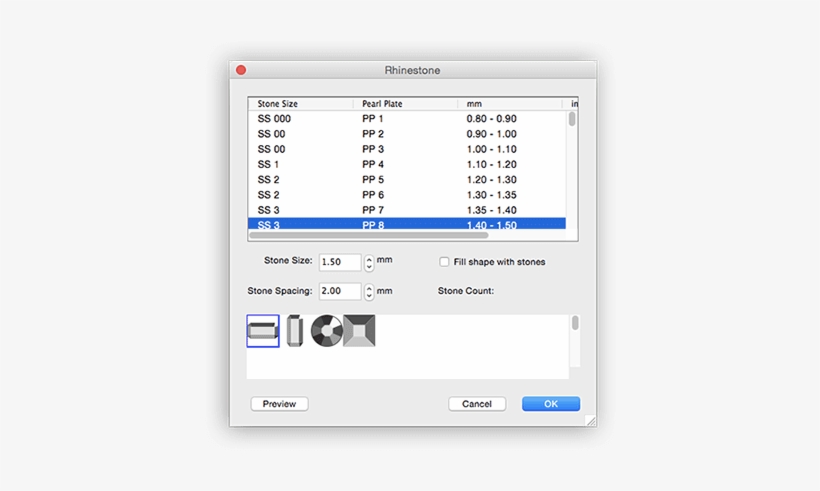Screen dimensions: 820x491
Task: Pick the PP 6 stone size row
Action: pos(406,195)
